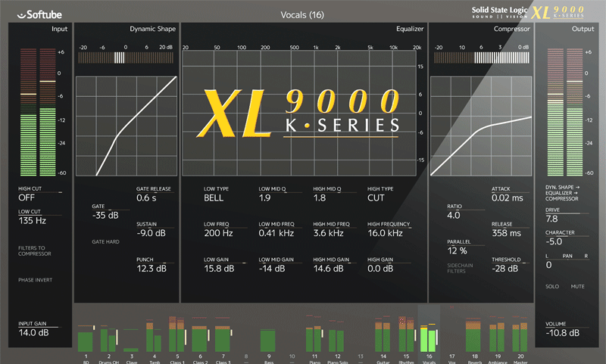Click the Softube logo
The image size is (606, 364).
39,14
